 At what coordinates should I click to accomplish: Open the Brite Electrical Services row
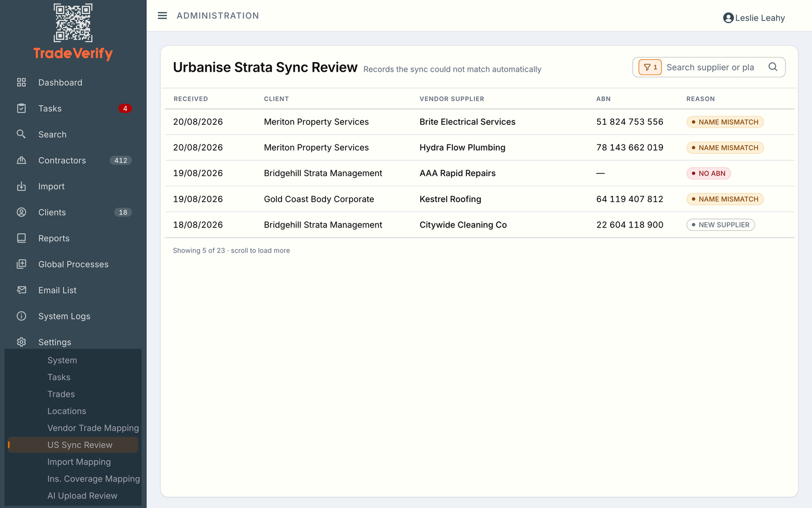(x=480, y=122)
